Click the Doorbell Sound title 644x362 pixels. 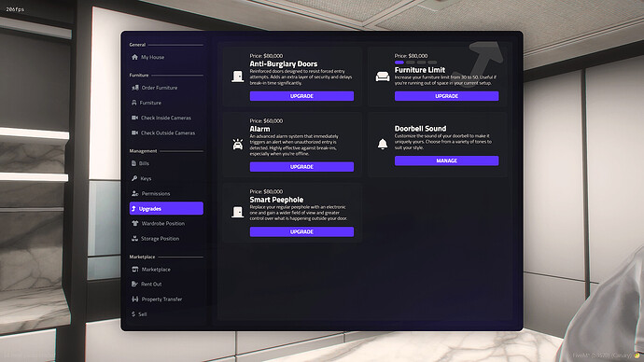point(420,129)
